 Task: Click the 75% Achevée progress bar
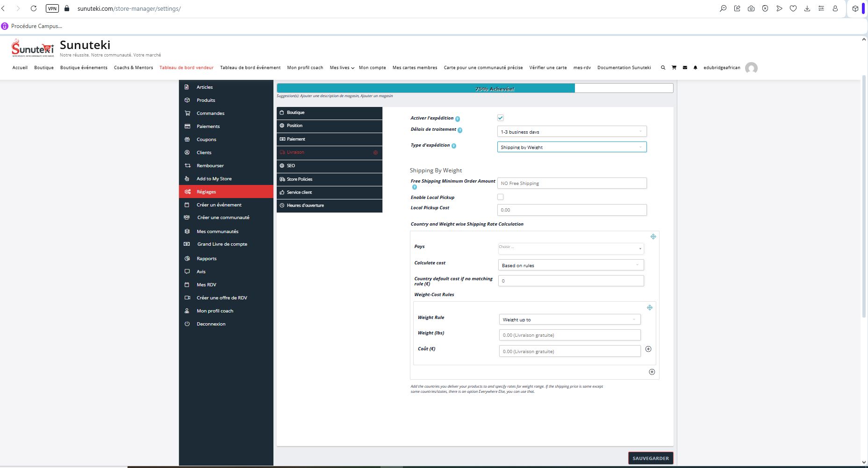click(x=474, y=88)
